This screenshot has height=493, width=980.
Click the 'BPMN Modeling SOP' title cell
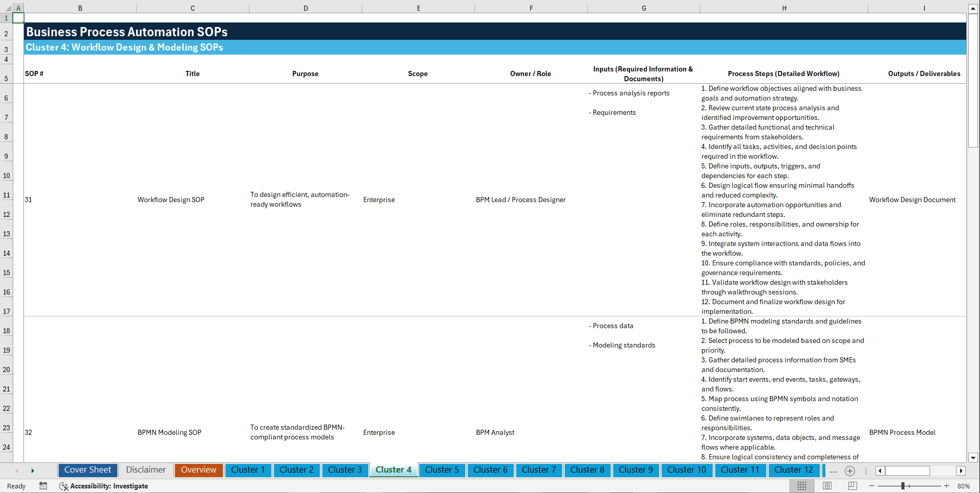tap(169, 432)
